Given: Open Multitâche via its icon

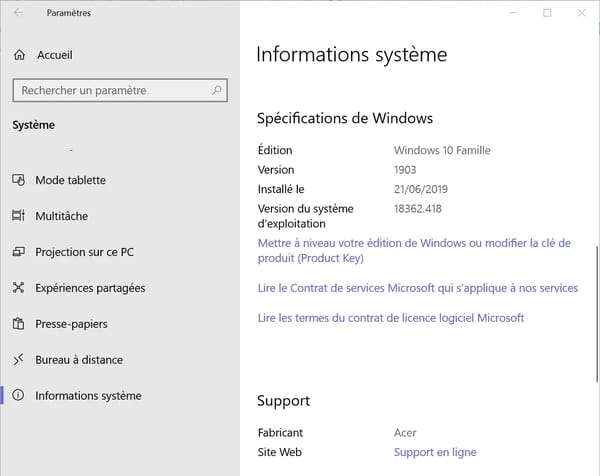Looking at the screenshot, I should point(18,216).
